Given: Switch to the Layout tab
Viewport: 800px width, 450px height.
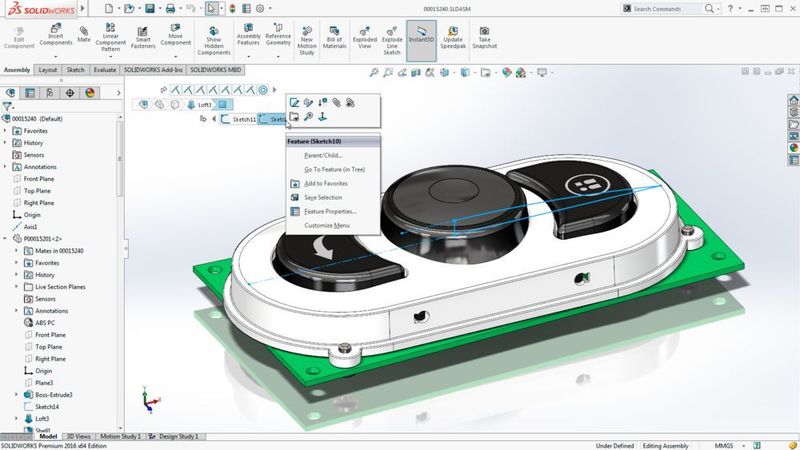Looking at the screenshot, I should [x=47, y=70].
